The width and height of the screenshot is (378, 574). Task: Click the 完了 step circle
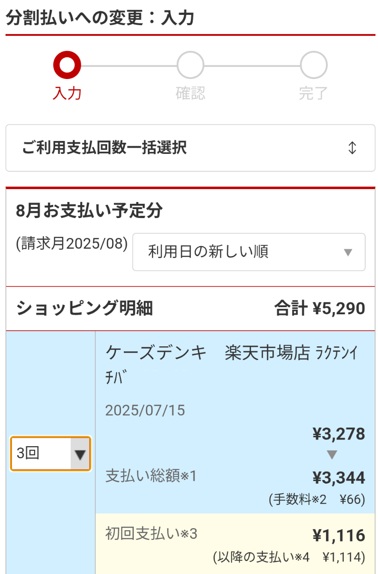click(314, 65)
